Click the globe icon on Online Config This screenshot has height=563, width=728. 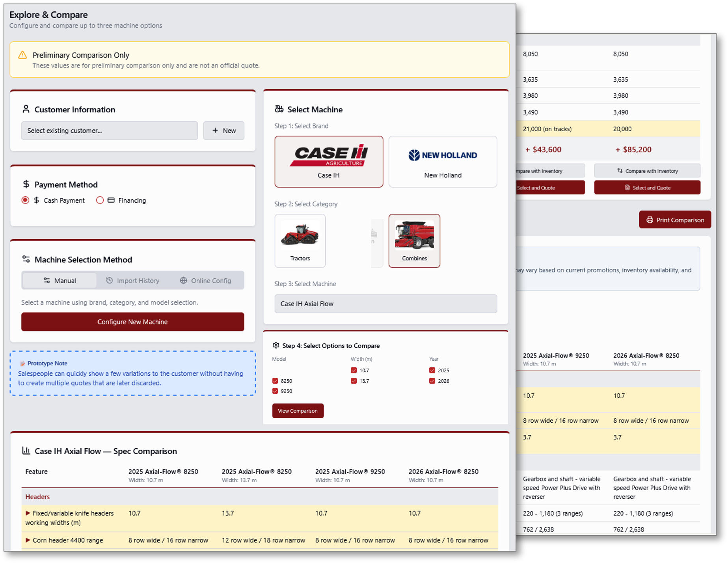[x=183, y=280]
